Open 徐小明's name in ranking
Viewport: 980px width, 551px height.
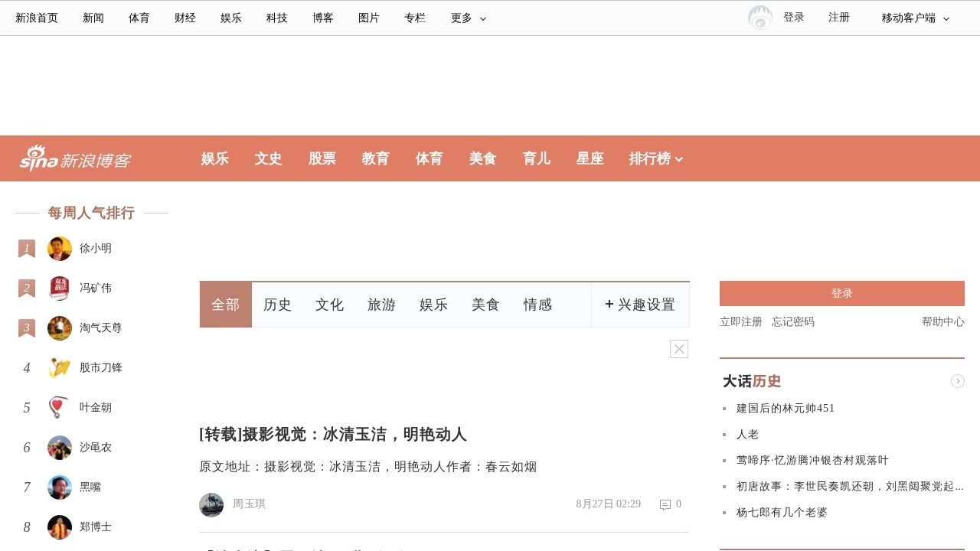pos(96,249)
